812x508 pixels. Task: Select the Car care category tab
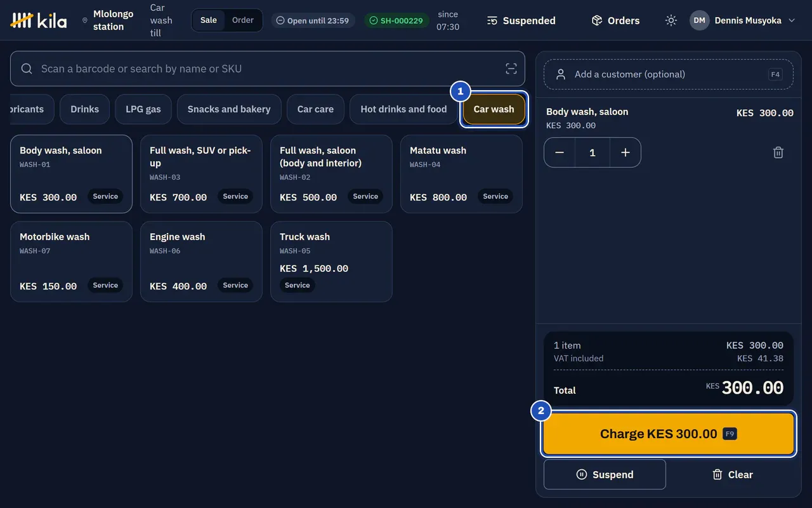(315, 109)
